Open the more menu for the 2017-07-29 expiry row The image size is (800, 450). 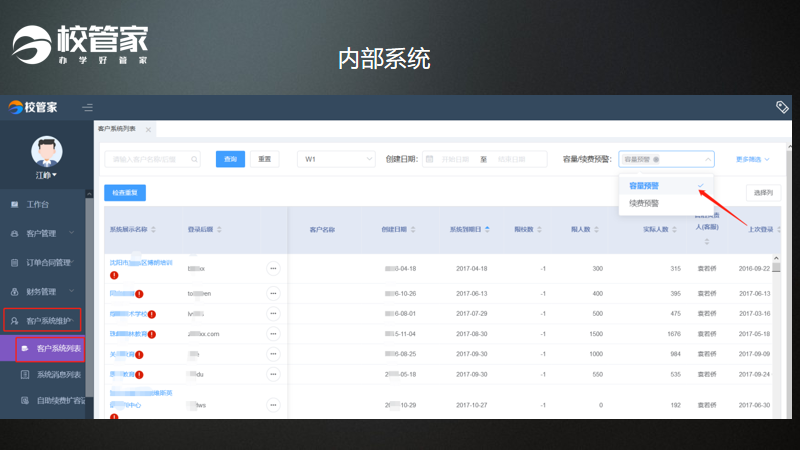[273, 313]
